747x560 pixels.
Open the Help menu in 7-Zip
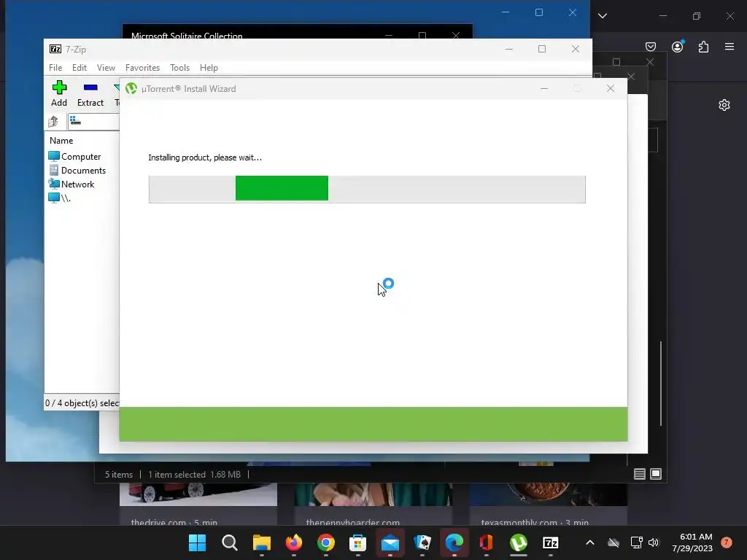[209, 68]
